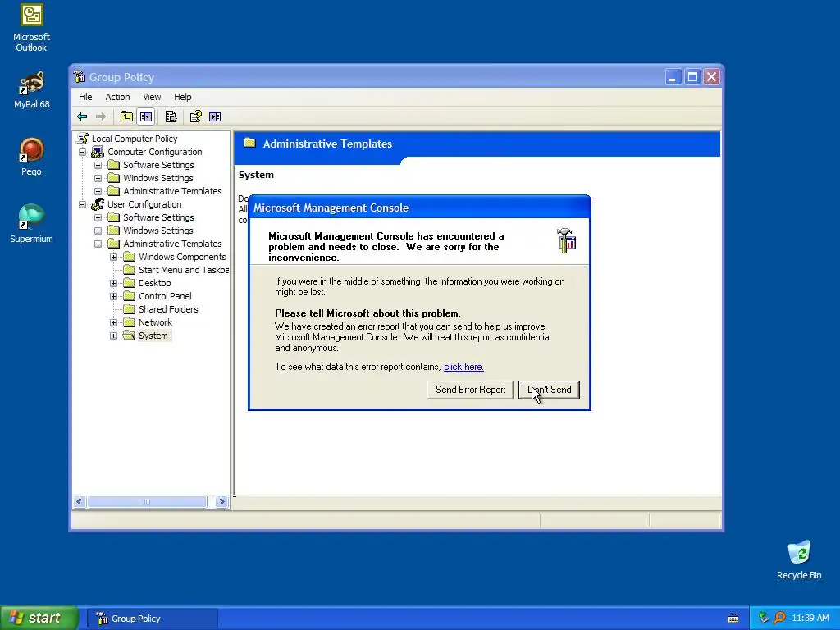Click the Start Menu and Taskbar folder icon

[129, 270]
